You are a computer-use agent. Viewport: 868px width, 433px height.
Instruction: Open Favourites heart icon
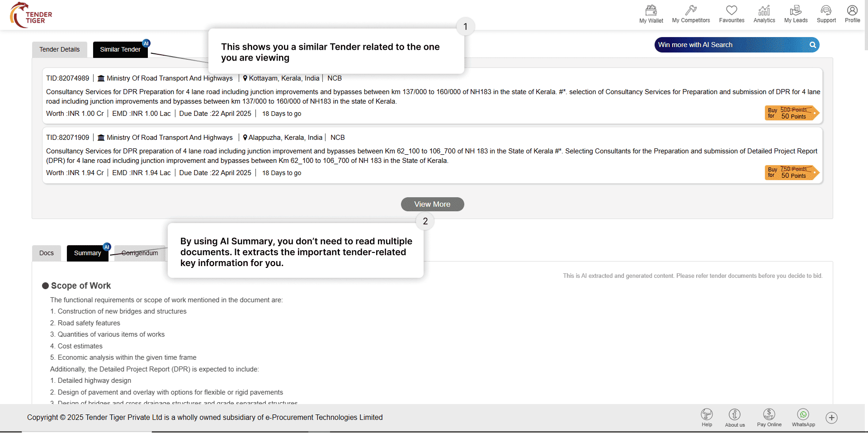click(731, 11)
